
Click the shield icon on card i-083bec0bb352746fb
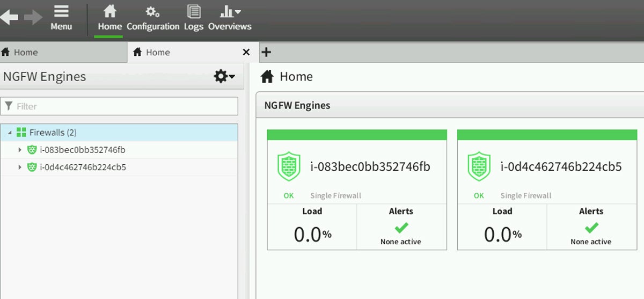point(289,166)
